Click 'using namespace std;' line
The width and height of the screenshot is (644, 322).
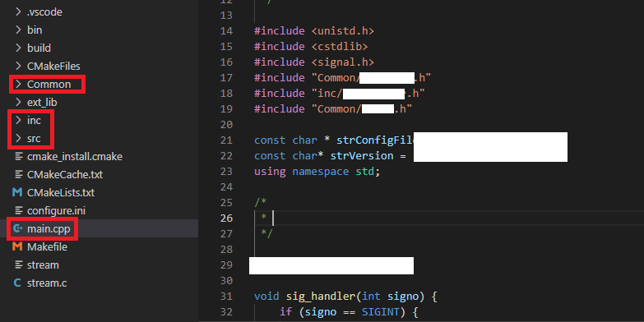[x=317, y=172]
